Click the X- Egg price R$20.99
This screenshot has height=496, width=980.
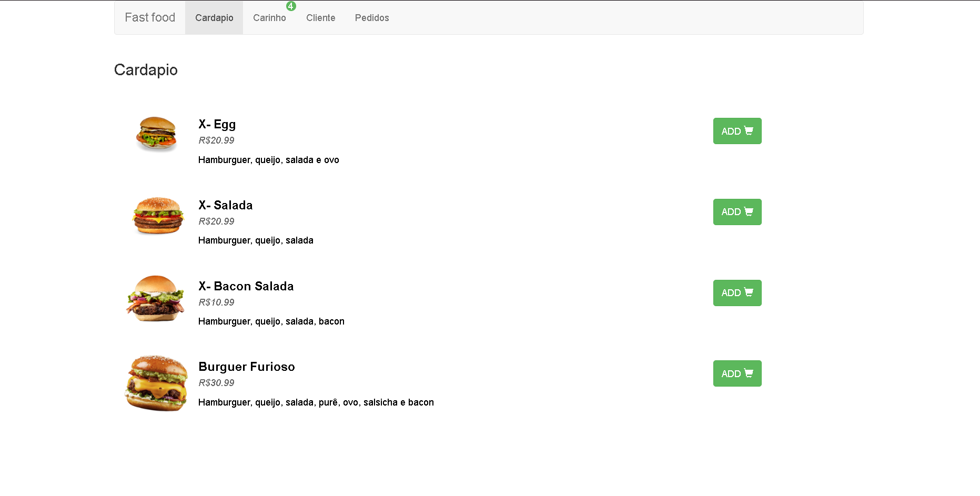point(216,140)
